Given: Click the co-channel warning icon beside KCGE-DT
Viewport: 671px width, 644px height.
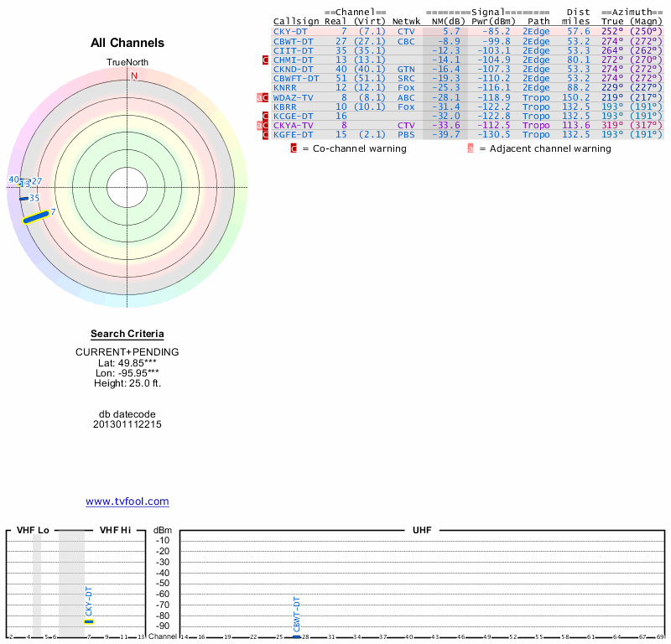Looking at the screenshot, I should coord(265,116).
